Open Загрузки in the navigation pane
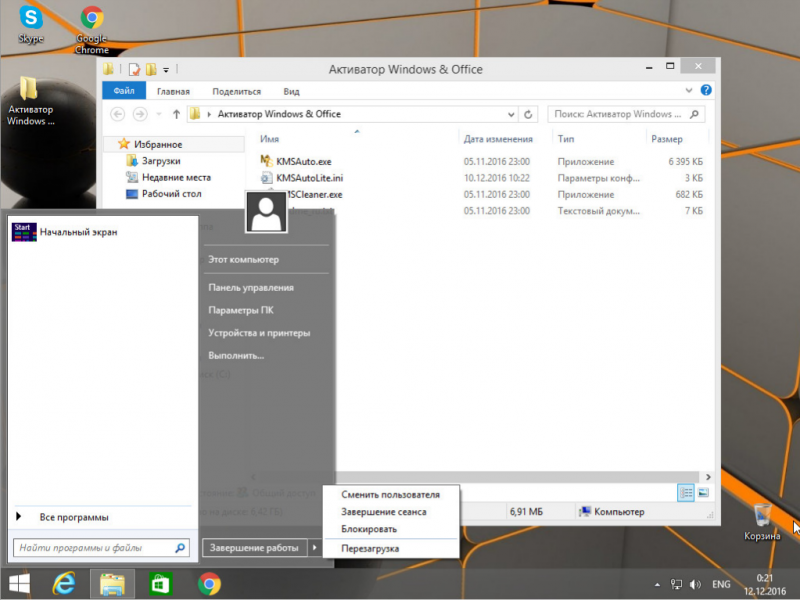The width and height of the screenshot is (800, 600). tap(161, 161)
